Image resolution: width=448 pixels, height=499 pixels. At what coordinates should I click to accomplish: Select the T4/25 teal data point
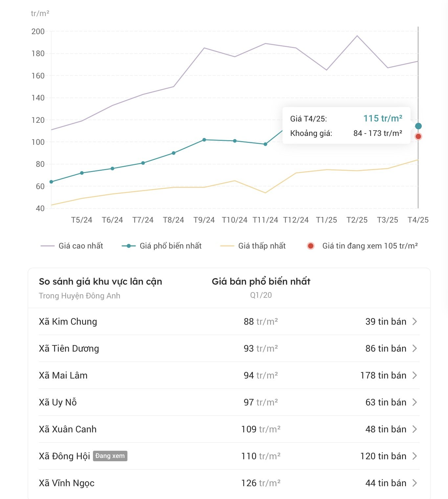418,126
